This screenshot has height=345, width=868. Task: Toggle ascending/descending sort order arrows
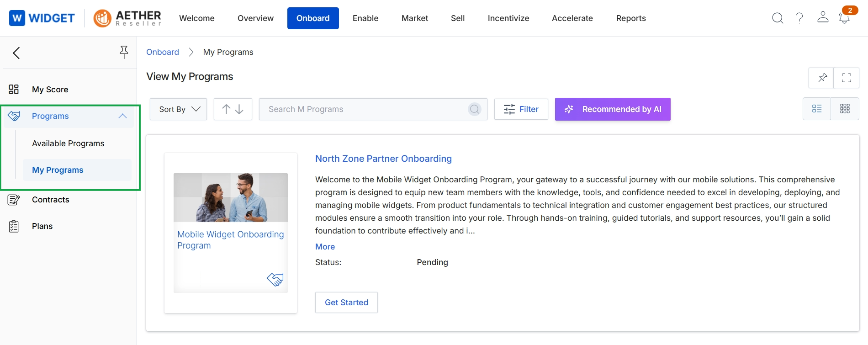click(x=233, y=109)
